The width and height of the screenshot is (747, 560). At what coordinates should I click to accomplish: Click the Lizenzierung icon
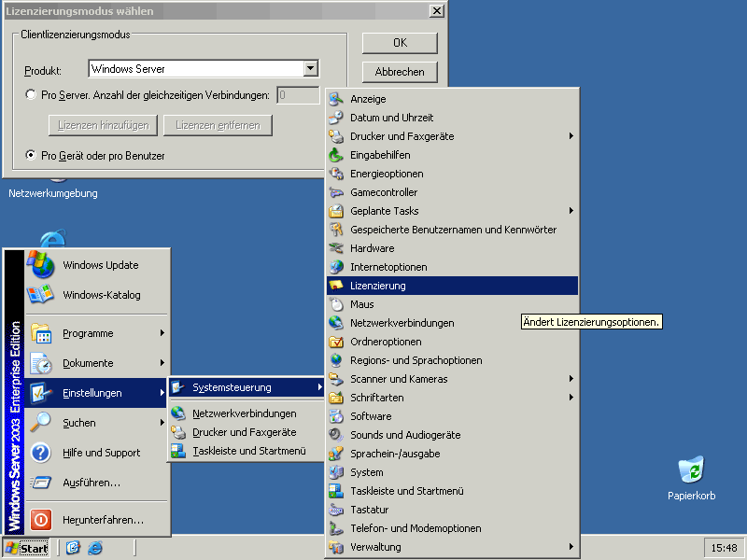pos(336,286)
